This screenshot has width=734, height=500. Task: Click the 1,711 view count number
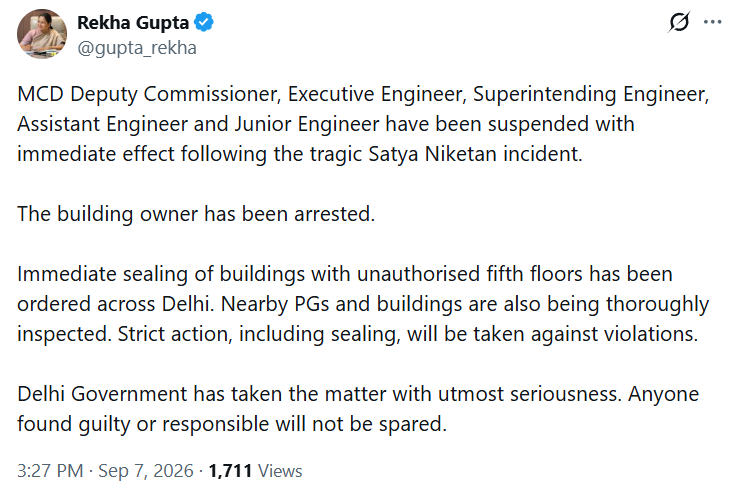coord(230,471)
